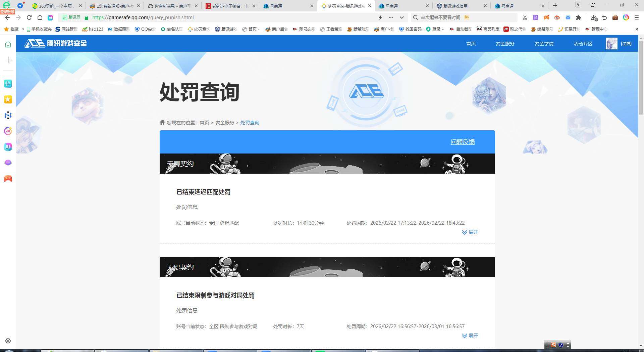Image resolution: width=644 pixels, height=352 pixels.
Task: Open the 收藏 bookmarks dropdown arrow
Action: (x=22, y=29)
